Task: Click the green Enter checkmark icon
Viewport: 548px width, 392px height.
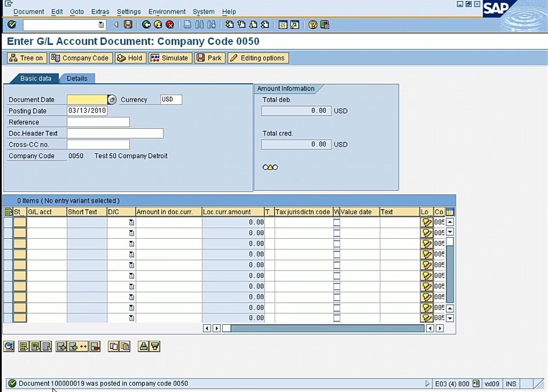Action: tap(12, 24)
